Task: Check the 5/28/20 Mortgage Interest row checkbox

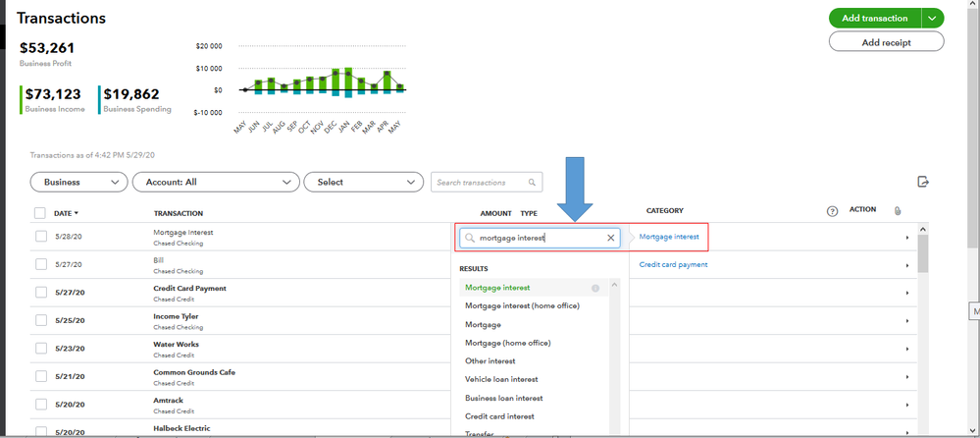Action: pos(41,237)
